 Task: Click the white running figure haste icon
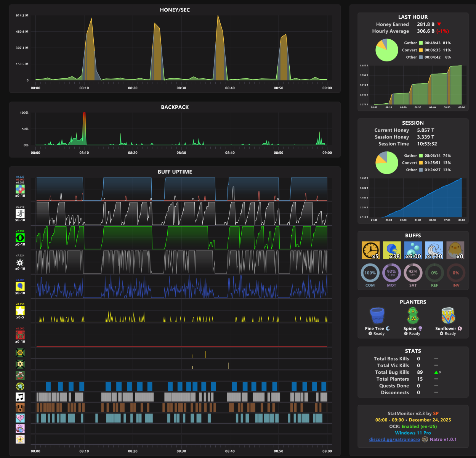(20, 213)
